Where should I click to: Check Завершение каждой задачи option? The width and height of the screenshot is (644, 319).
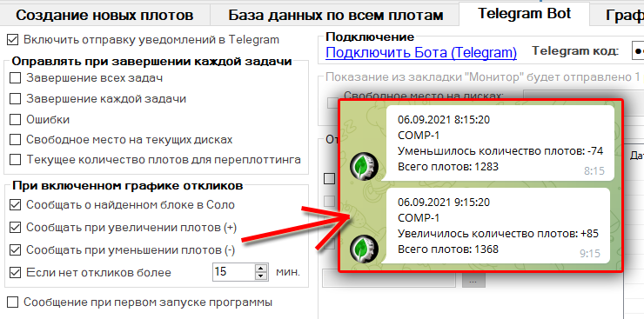(x=15, y=99)
